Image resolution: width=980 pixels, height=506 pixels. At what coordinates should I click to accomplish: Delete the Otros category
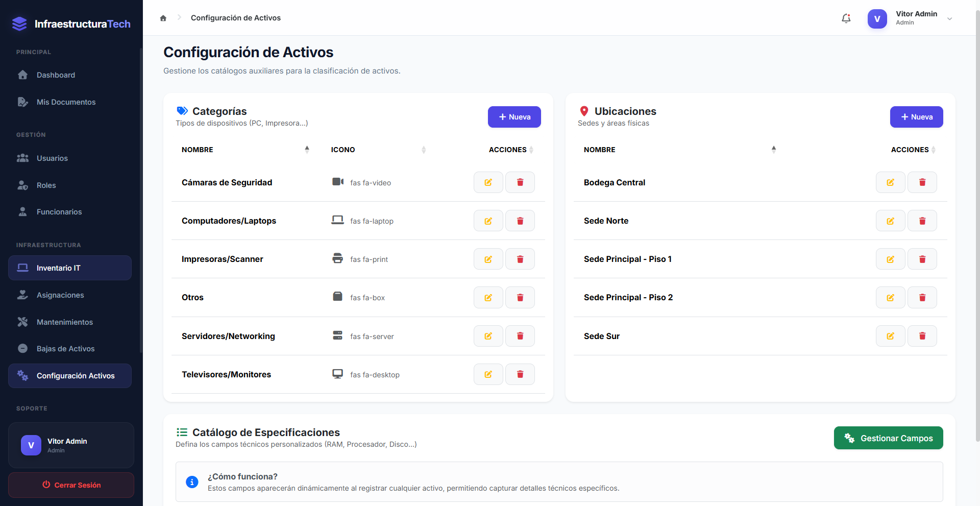(520, 298)
